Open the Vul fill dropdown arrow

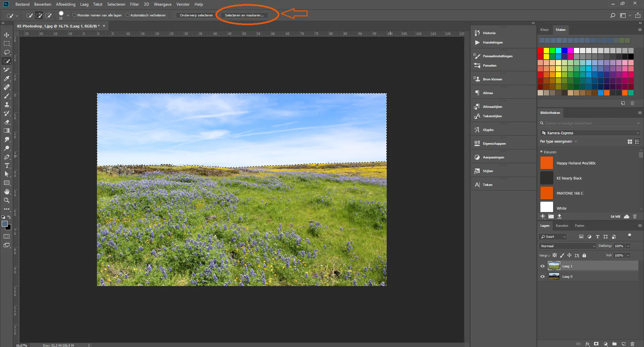tap(628, 256)
